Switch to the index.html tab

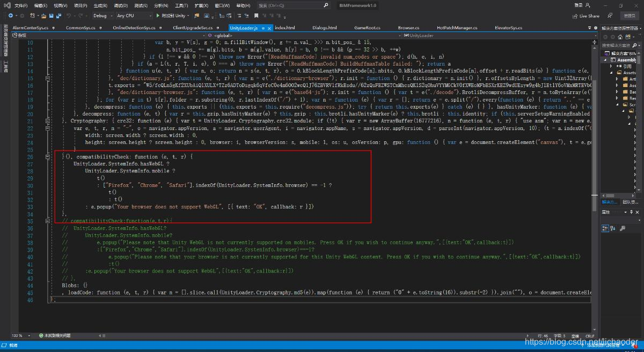click(284, 27)
